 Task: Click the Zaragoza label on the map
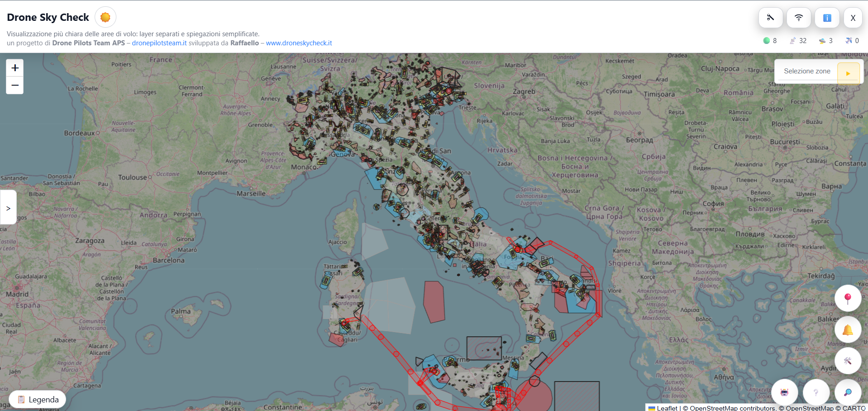tap(90, 241)
